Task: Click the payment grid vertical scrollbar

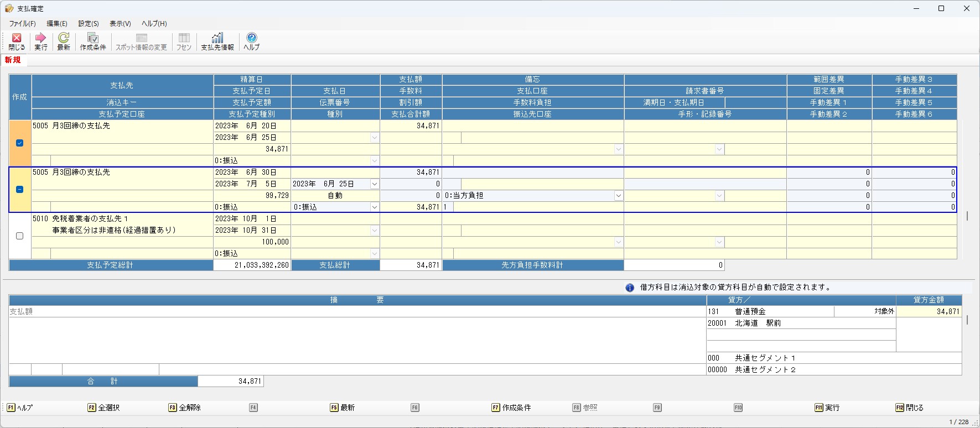Action: click(967, 216)
